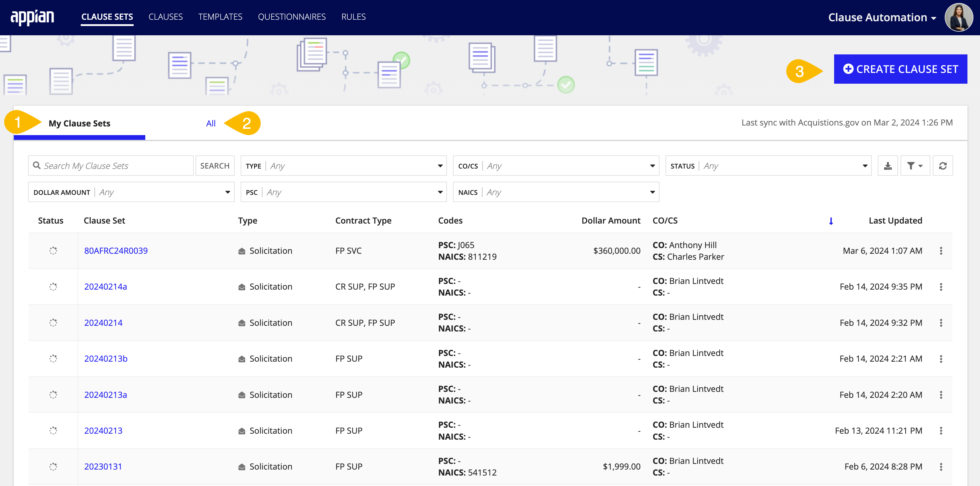Open clause set 20240214a
Image resolution: width=980 pixels, height=486 pixels.
click(106, 287)
